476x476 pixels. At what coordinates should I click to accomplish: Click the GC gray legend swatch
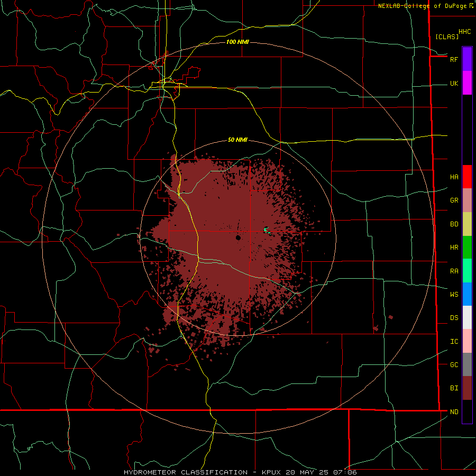pos(467,364)
